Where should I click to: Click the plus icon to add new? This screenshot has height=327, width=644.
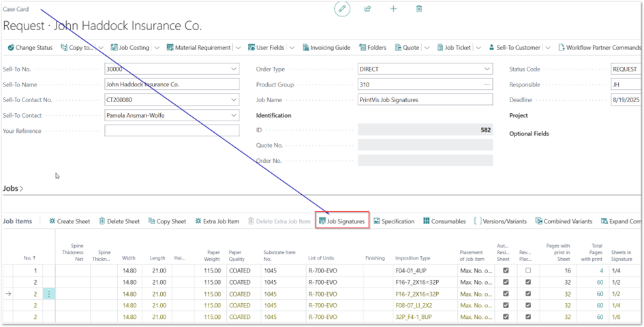pos(393,9)
